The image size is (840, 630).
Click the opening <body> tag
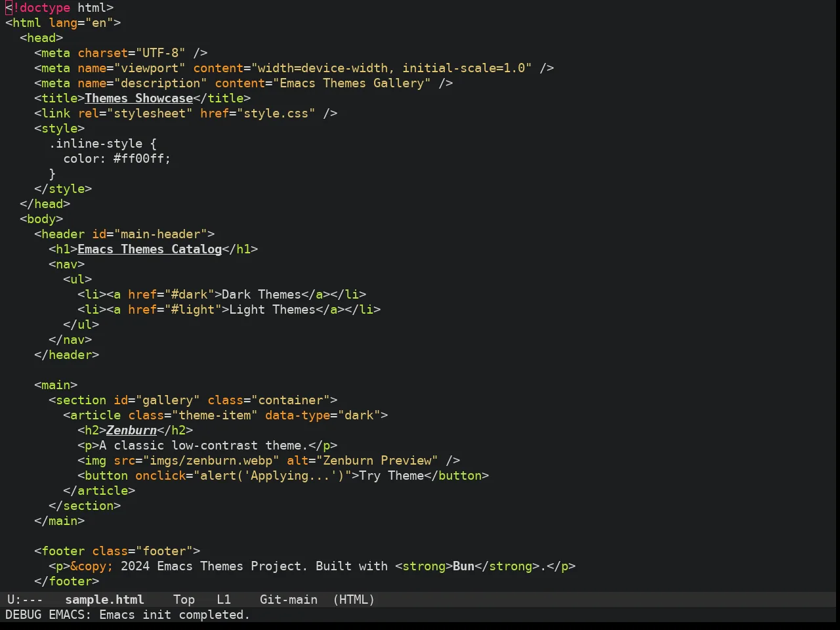pos(41,219)
